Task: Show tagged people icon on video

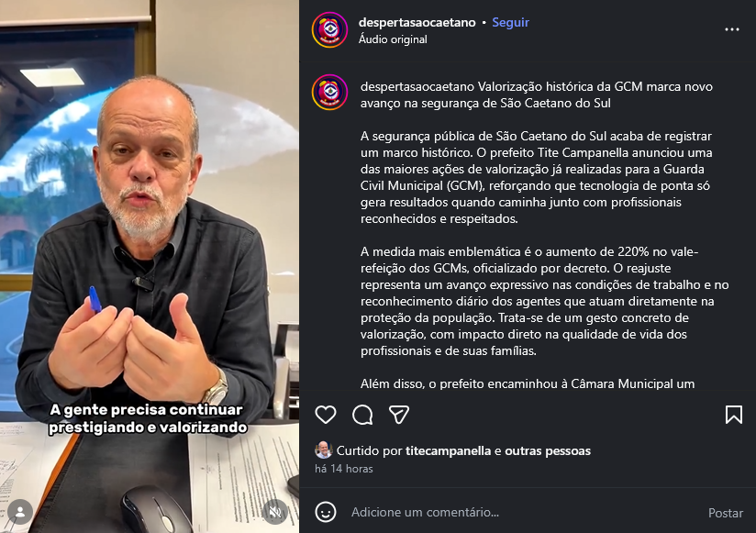Action: coord(20,512)
